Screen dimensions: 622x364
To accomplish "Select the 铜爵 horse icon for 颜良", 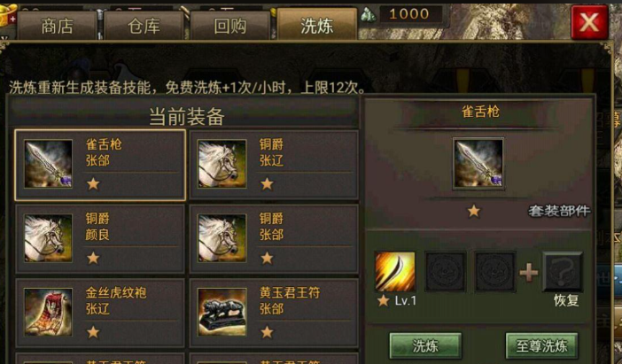I will 49,238.
